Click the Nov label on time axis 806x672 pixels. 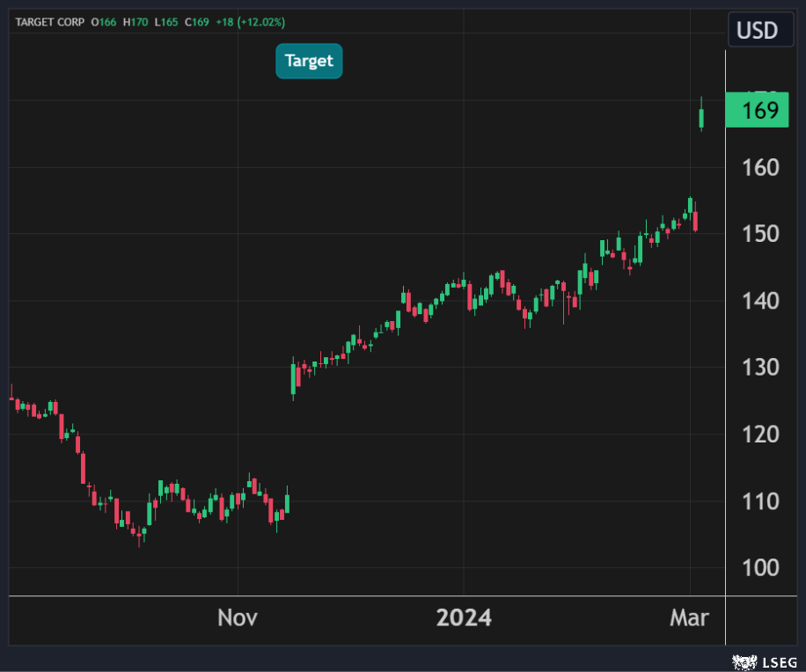(238, 618)
